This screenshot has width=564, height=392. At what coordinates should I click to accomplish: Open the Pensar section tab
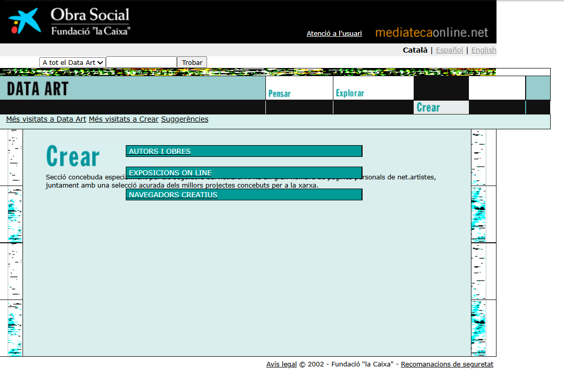tap(280, 94)
